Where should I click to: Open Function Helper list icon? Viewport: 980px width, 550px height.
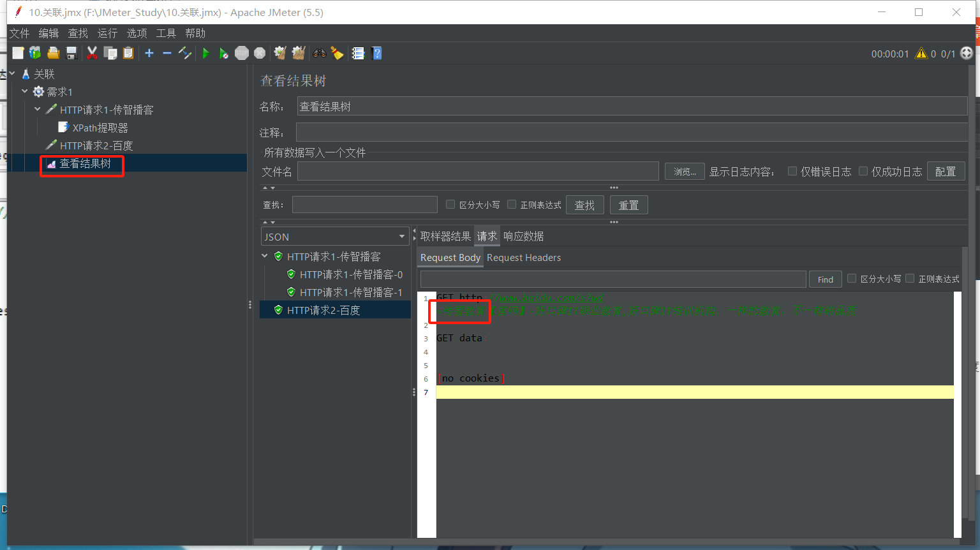pyautogui.click(x=358, y=53)
